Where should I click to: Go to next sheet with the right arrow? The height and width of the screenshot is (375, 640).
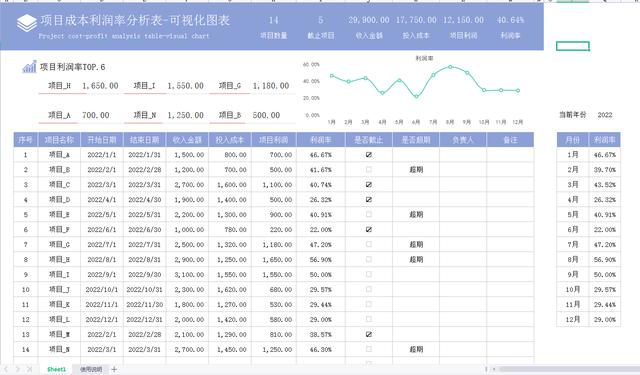(18, 369)
